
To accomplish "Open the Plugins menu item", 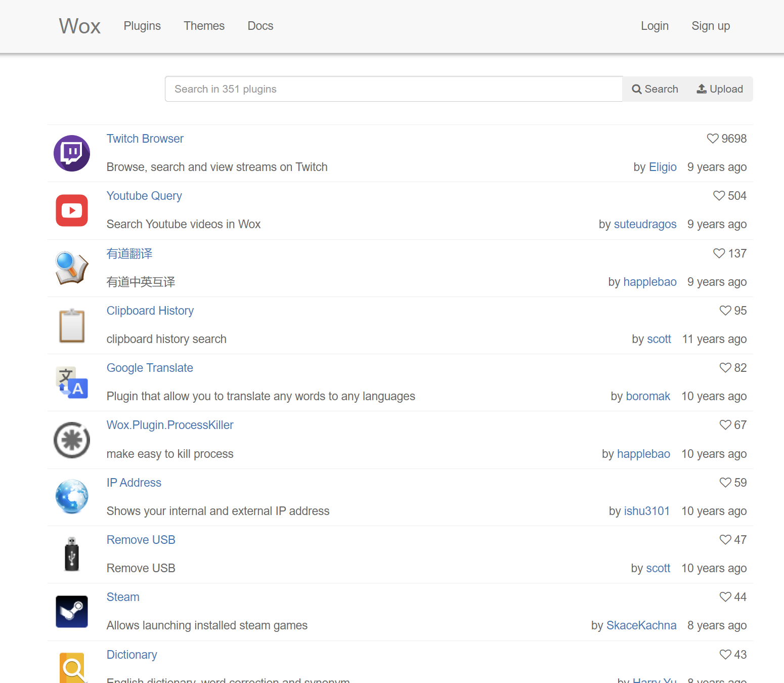I will tap(142, 26).
